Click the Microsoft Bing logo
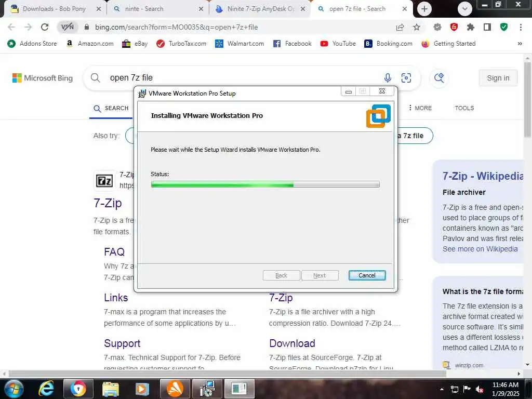Image resolution: width=532 pixels, height=399 pixels. point(43,78)
